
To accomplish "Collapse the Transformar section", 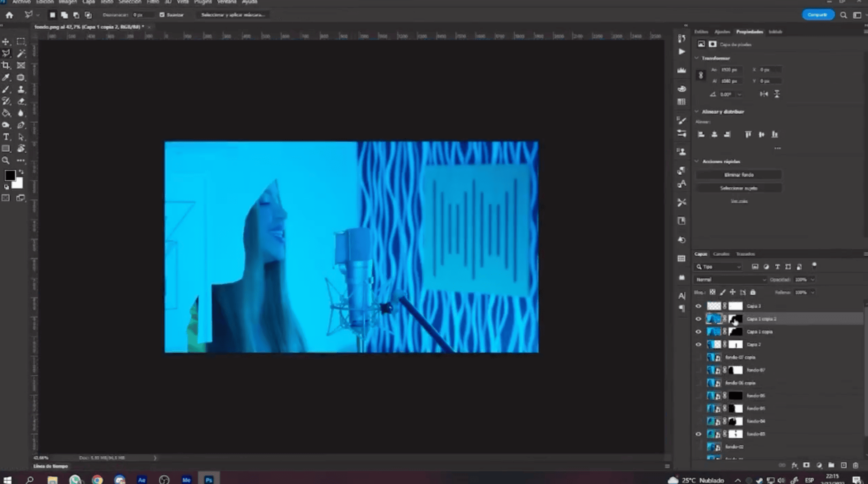I will (696, 58).
